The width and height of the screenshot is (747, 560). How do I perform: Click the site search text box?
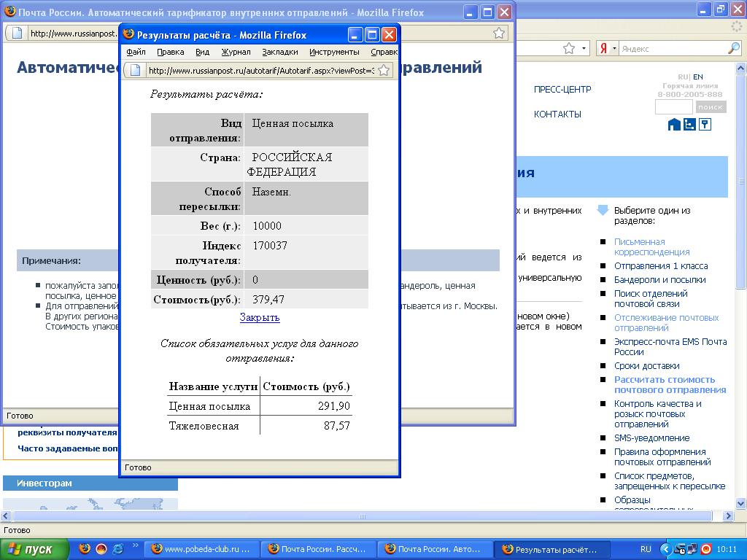pyautogui.click(x=673, y=106)
